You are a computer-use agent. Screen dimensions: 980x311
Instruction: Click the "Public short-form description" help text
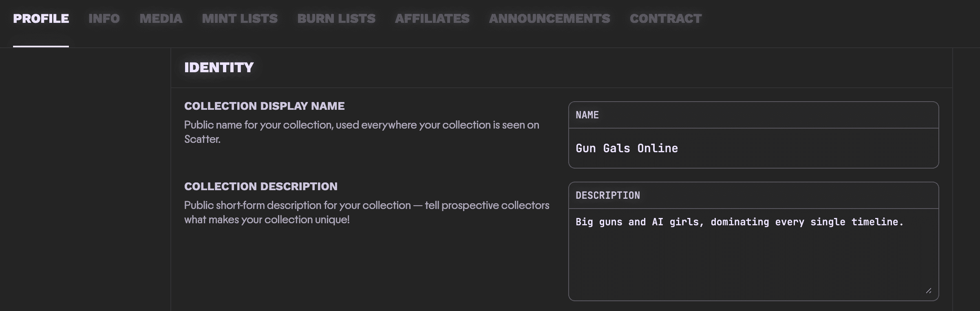(367, 212)
